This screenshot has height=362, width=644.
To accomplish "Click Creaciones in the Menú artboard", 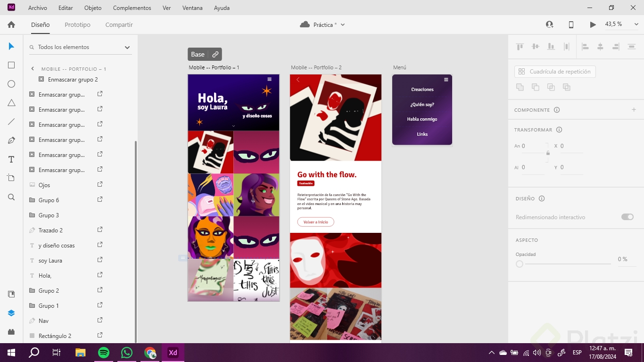I will 422,90.
